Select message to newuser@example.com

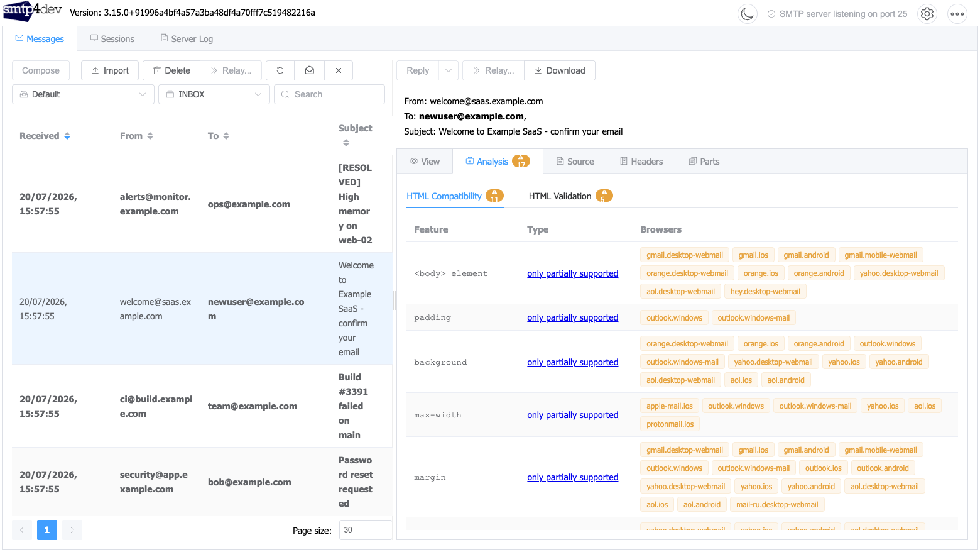pos(202,309)
